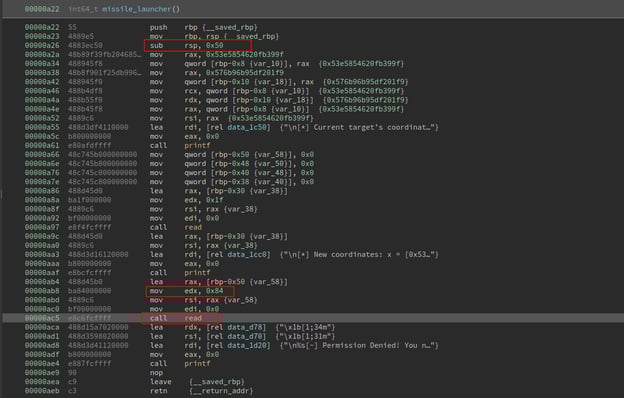Jump to data_d78 reference
624x398 pixels.
[246, 327]
